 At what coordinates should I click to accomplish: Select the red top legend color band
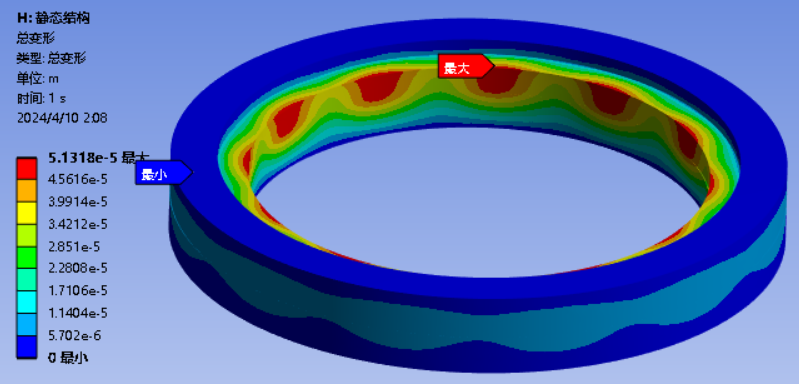click(26, 169)
